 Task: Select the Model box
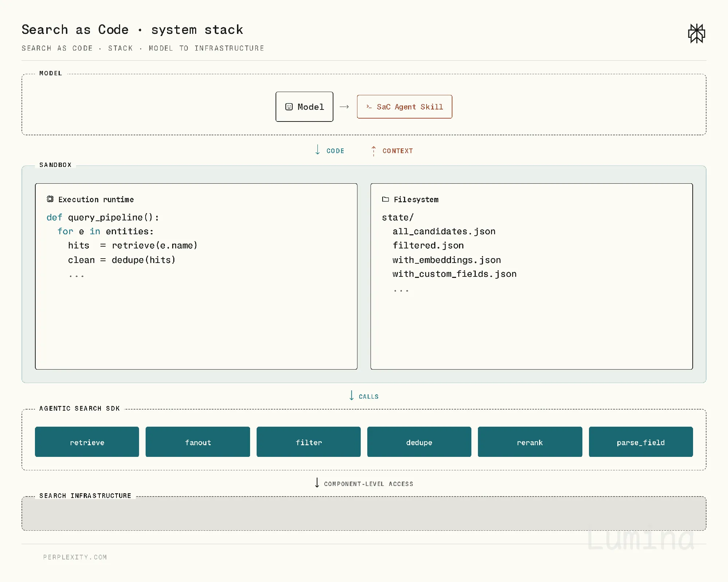[x=304, y=107]
